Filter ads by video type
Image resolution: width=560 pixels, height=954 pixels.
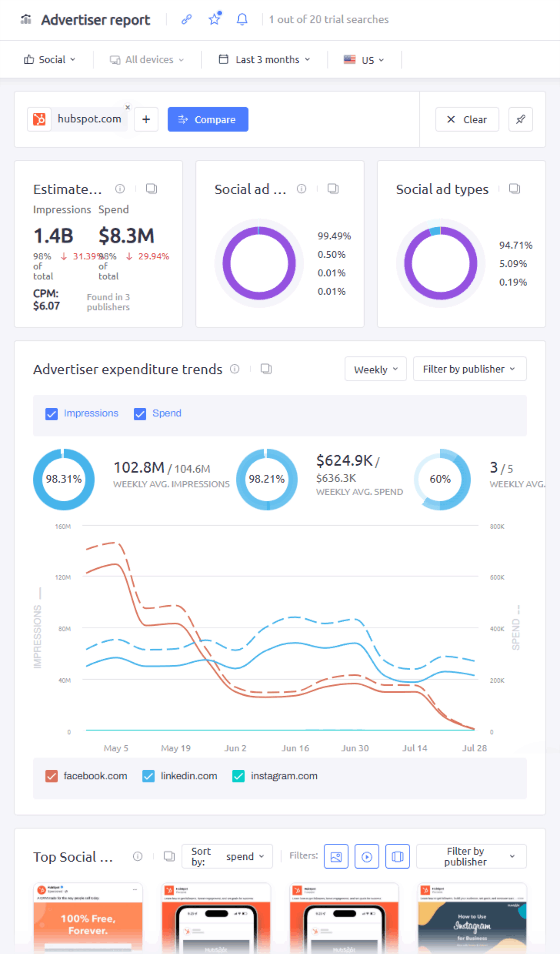[x=367, y=856]
